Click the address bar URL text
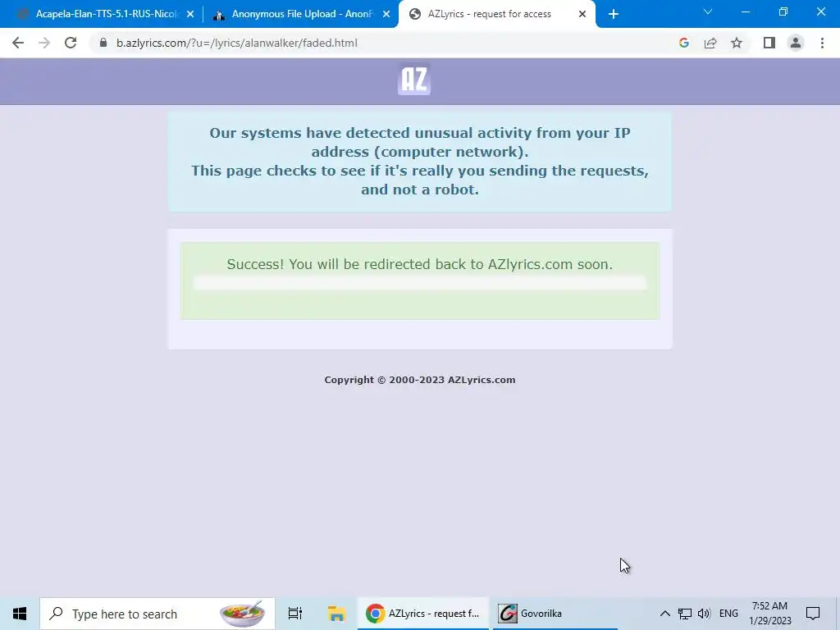The height and width of the screenshot is (630, 840). [237, 43]
